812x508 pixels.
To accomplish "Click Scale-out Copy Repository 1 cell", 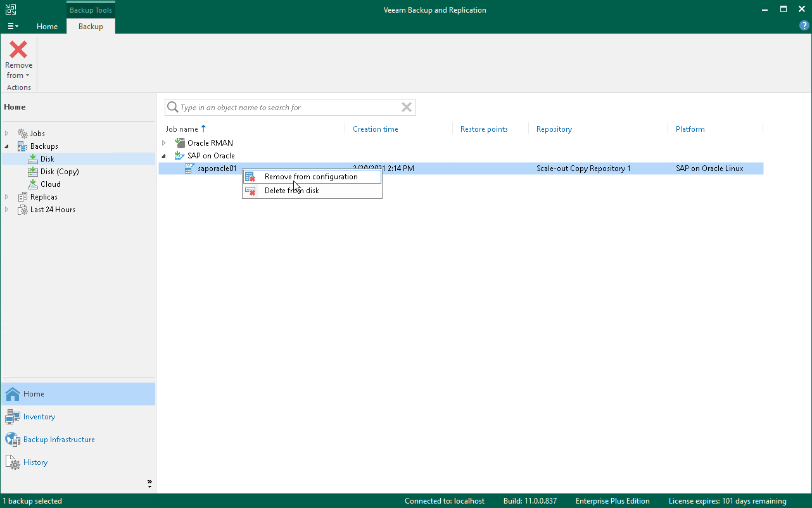I will pos(583,168).
